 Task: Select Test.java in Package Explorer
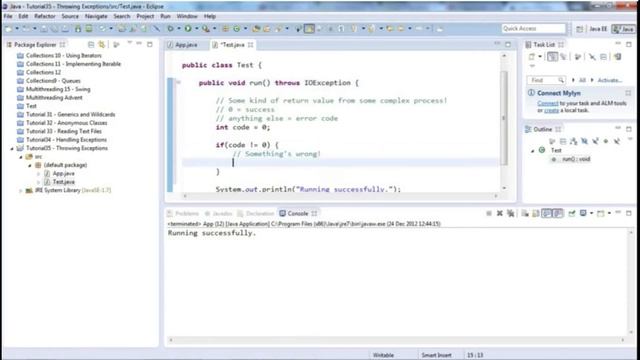[x=63, y=182]
